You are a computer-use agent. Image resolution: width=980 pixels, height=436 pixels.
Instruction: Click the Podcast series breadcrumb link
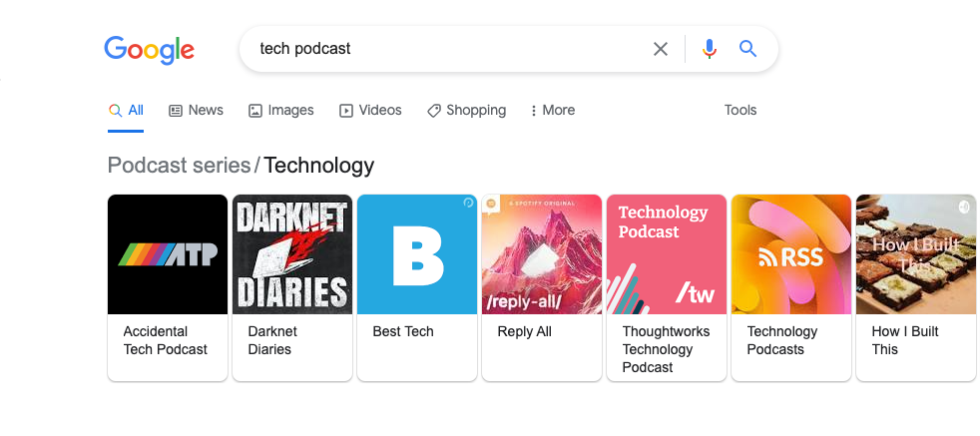(179, 166)
